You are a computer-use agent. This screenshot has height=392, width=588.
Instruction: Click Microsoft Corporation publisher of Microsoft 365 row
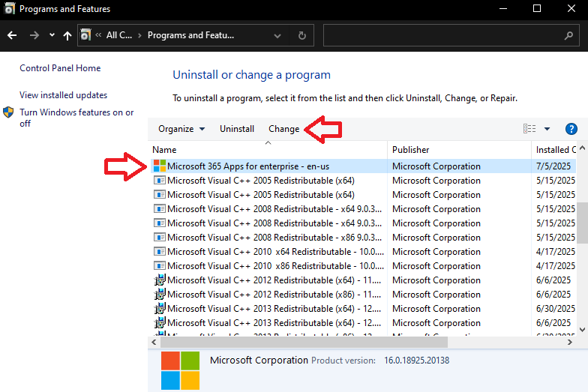click(x=436, y=166)
